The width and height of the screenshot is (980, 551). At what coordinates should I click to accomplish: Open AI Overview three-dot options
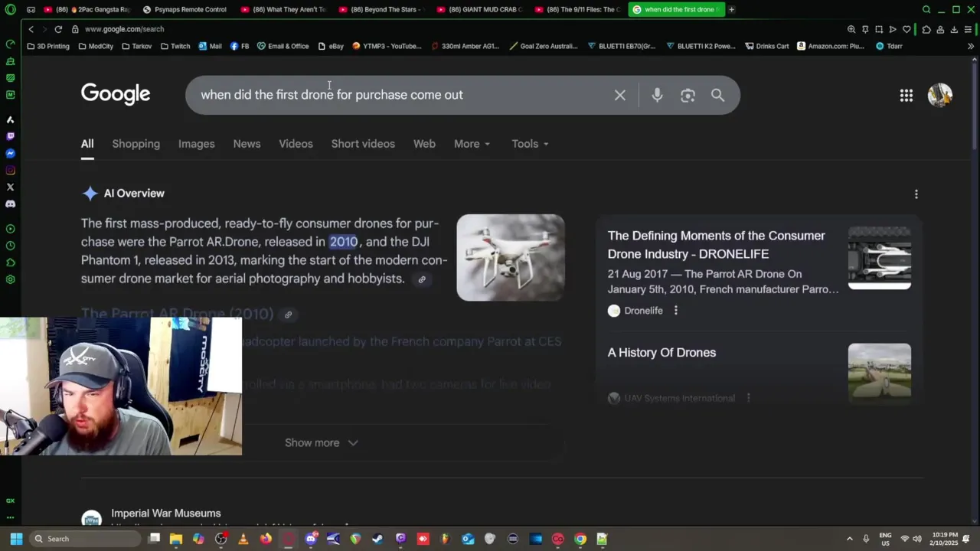[916, 194]
